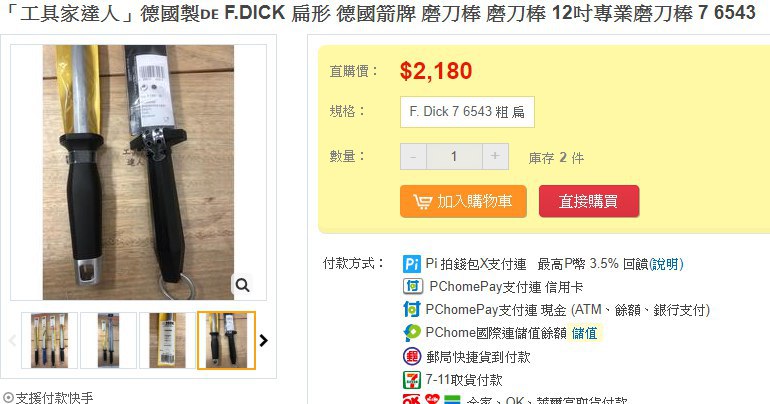Select the F. Dick 7 6543 粗扁 spec option
The image size is (770, 404).
(467, 112)
